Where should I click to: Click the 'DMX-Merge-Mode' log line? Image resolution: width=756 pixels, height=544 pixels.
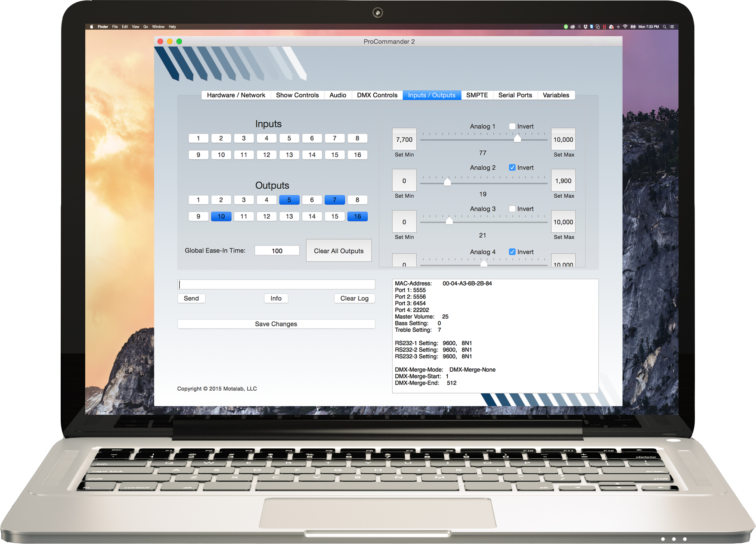[445, 370]
